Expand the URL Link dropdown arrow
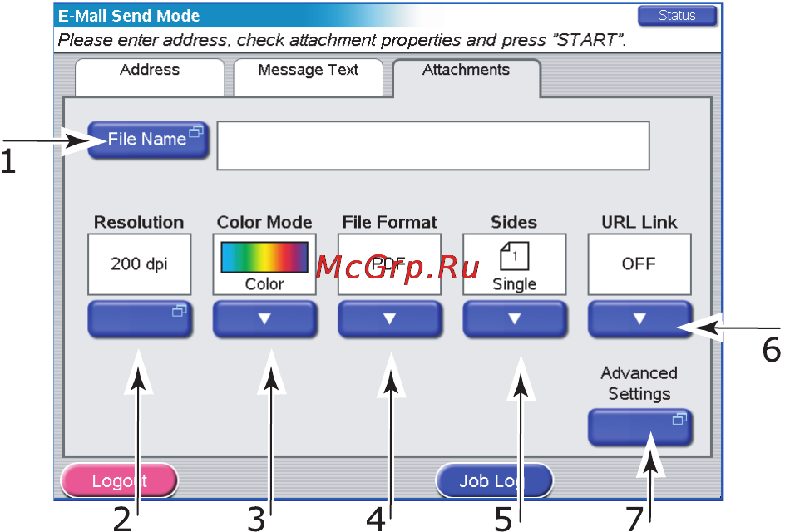The width and height of the screenshot is (785, 532). (639, 318)
